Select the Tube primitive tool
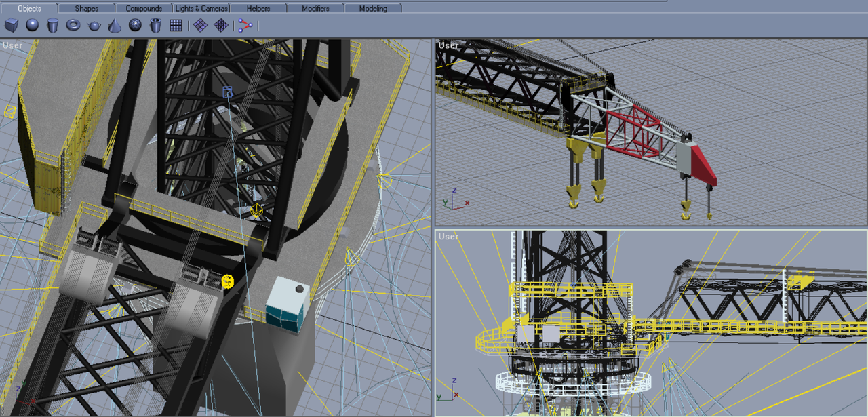Screen dimensions: 868x417 [155, 26]
